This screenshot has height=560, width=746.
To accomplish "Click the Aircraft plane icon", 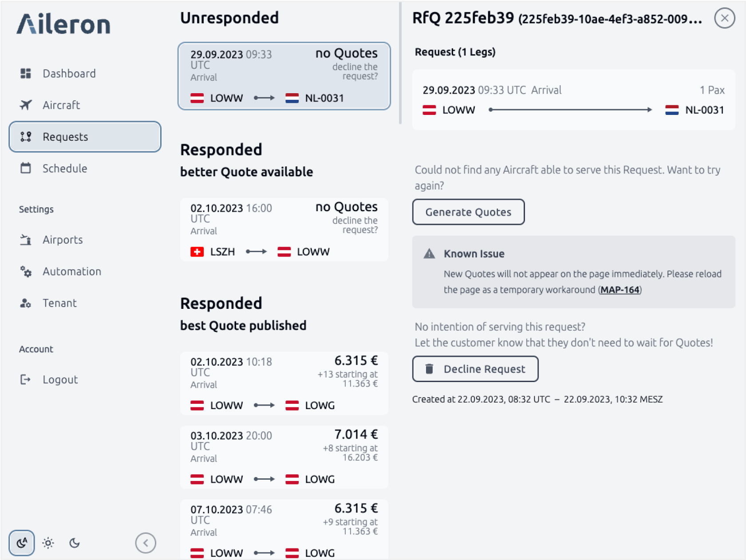I will 26,105.
